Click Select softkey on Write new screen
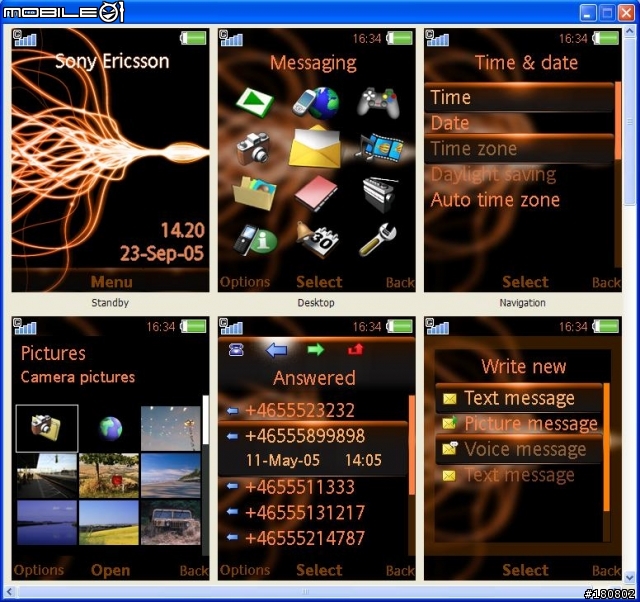640x602 pixels. pos(525,570)
